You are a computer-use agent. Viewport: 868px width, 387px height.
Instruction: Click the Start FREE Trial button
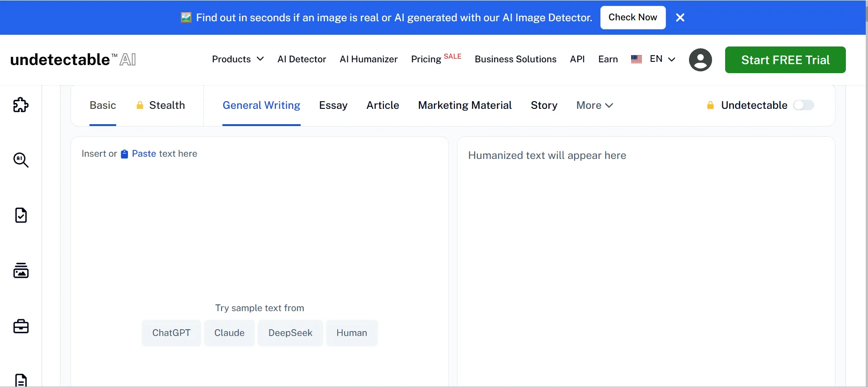(785, 60)
